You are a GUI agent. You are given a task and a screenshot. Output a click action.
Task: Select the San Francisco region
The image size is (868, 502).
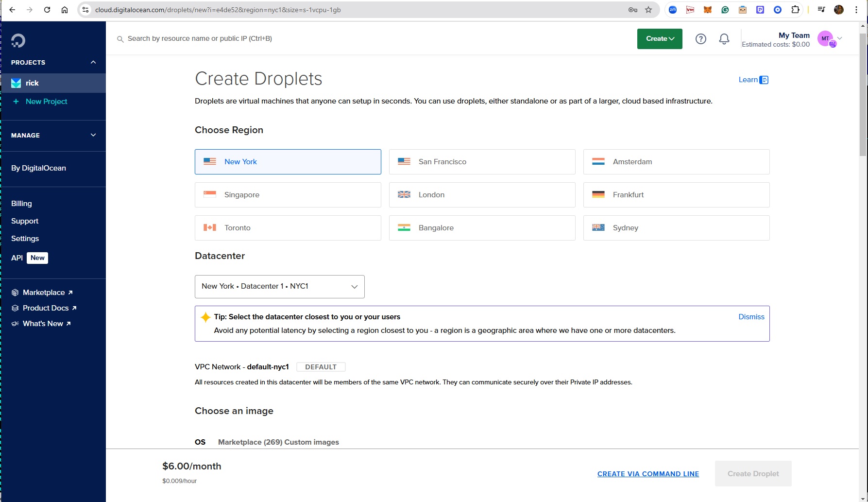click(x=482, y=162)
